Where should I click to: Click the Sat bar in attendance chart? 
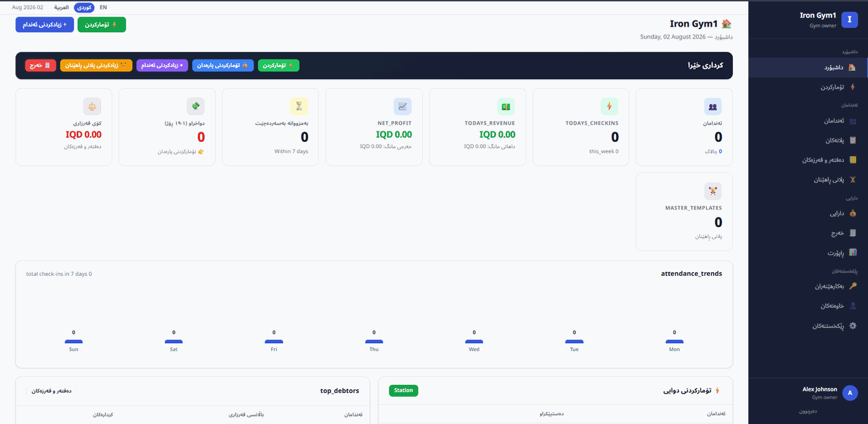174,342
